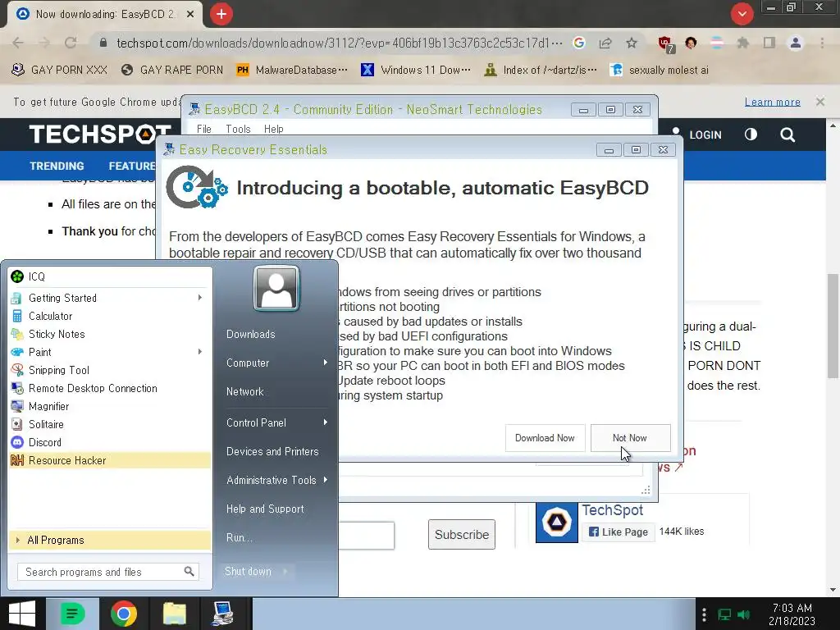
Task: Click the share icon in address bar
Action: point(605,43)
